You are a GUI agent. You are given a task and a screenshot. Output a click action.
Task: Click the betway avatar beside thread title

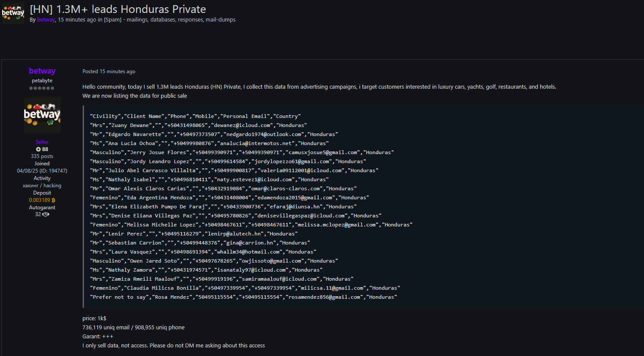13,12
